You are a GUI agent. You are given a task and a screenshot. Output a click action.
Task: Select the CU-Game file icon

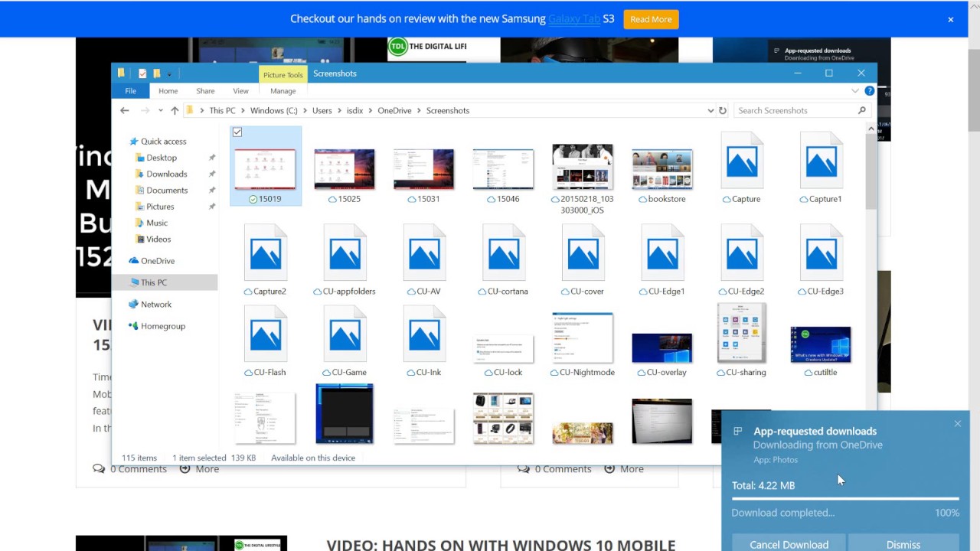pyautogui.click(x=345, y=334)
